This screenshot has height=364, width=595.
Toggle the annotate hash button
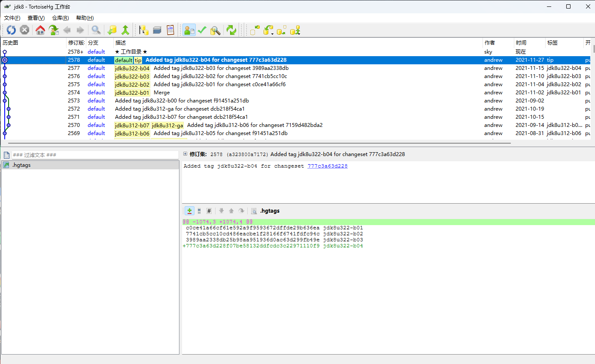pos(209,211)
